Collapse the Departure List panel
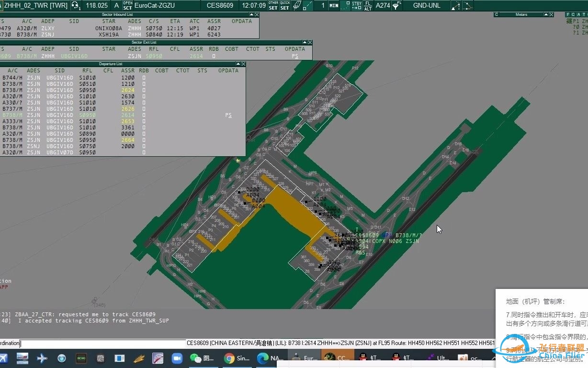588x368 pixels. pos(238,64)
